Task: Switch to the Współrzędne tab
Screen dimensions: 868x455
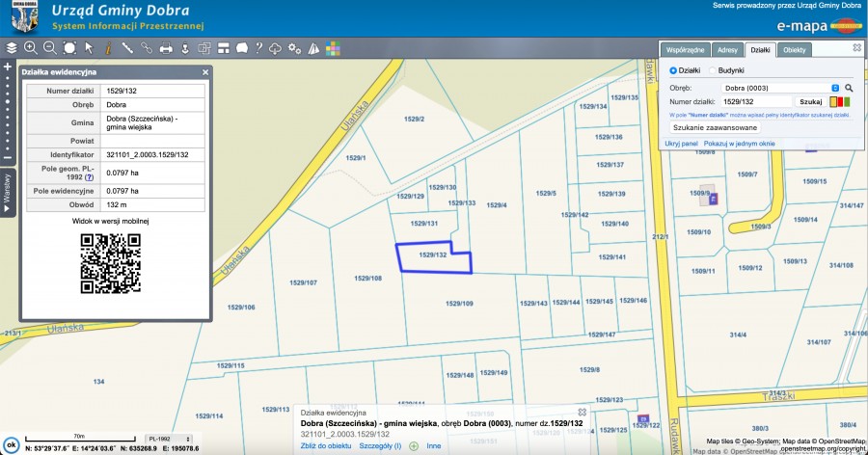Action: click(x=688, y=48)
